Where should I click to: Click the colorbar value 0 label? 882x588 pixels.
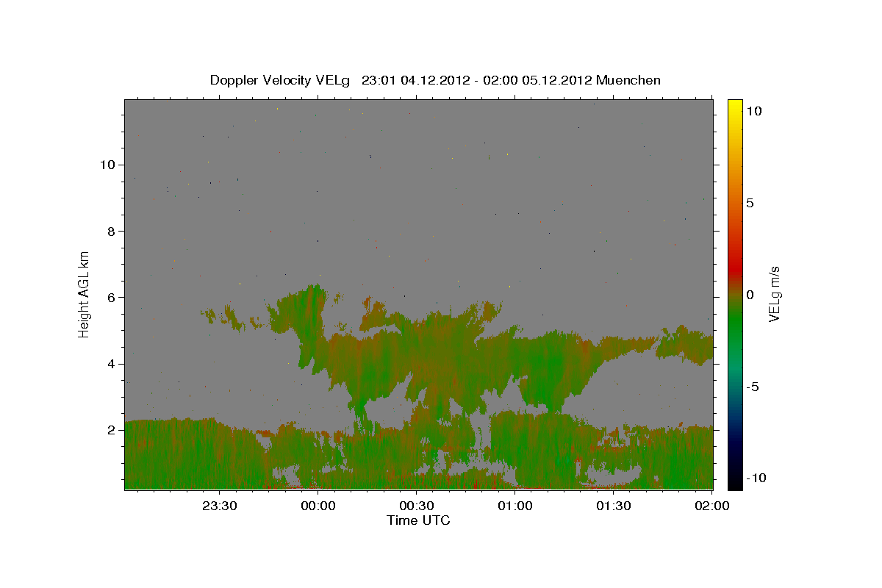(x=750, y=295)
